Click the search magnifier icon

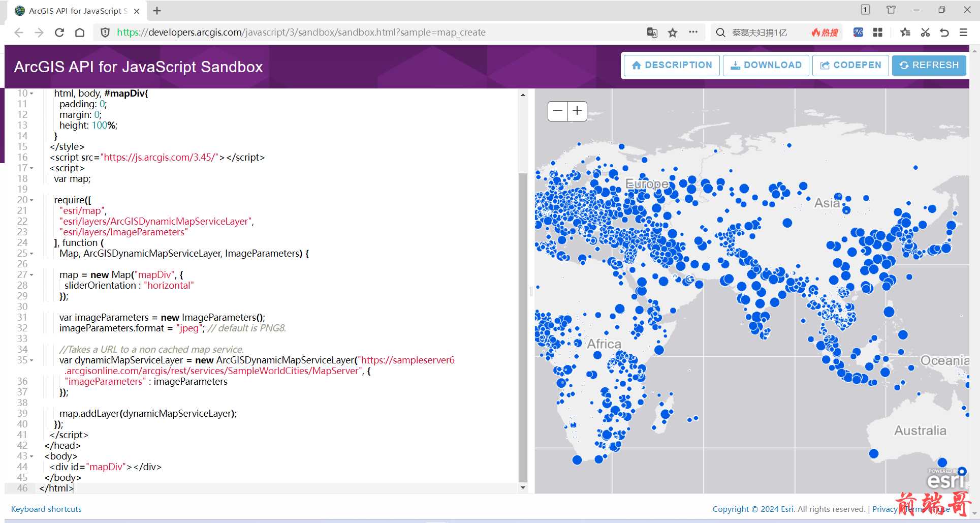tap(720, 33)
